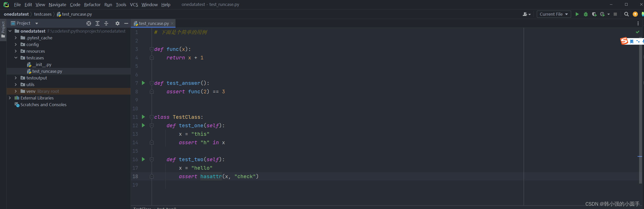The height and width of the screenshot is (209, 644).
Task: Click the Sogou input method logo
Action: click(624, 41)
